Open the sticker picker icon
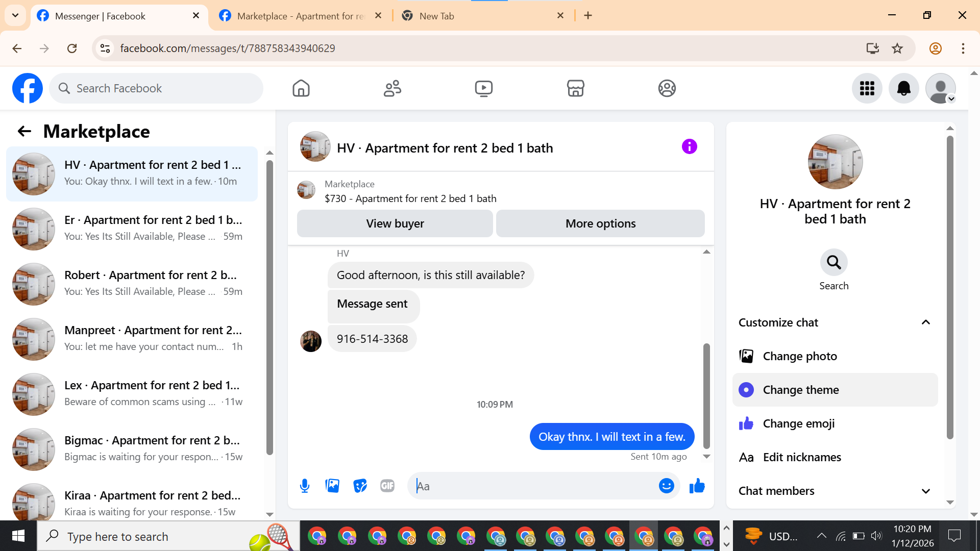Viewport: 980px width, 551px height. click(360, 486)
